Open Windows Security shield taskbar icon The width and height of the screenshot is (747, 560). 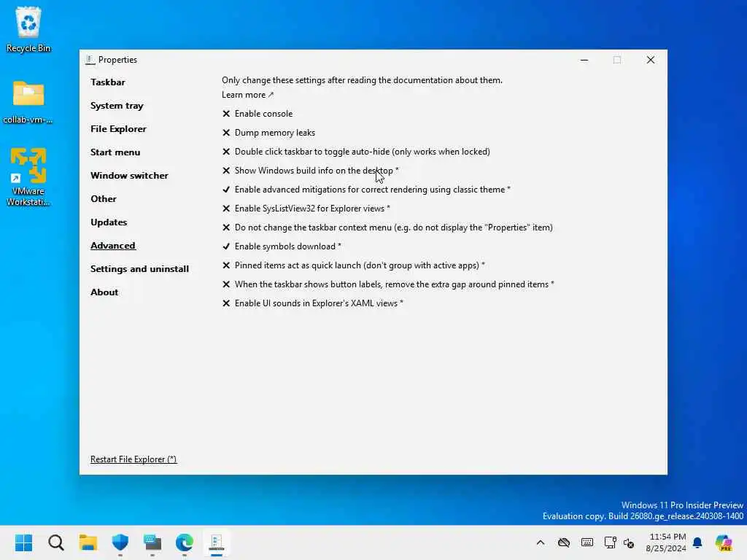[x=120, y=542]
